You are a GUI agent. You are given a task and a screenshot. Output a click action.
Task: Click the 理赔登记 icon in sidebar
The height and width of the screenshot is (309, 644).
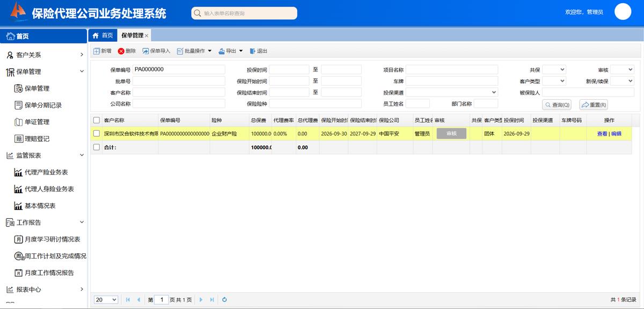coord(18,138)
